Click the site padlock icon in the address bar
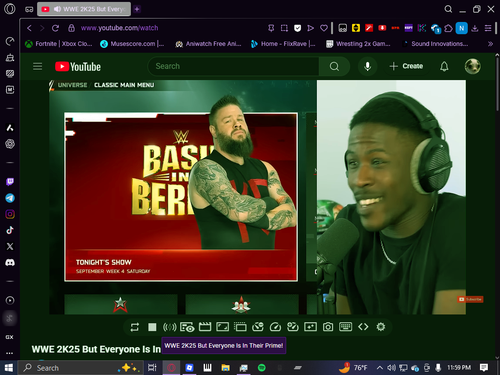Viewport: 500px width, 375px height. pyautogui.click(x=71, y=28)
